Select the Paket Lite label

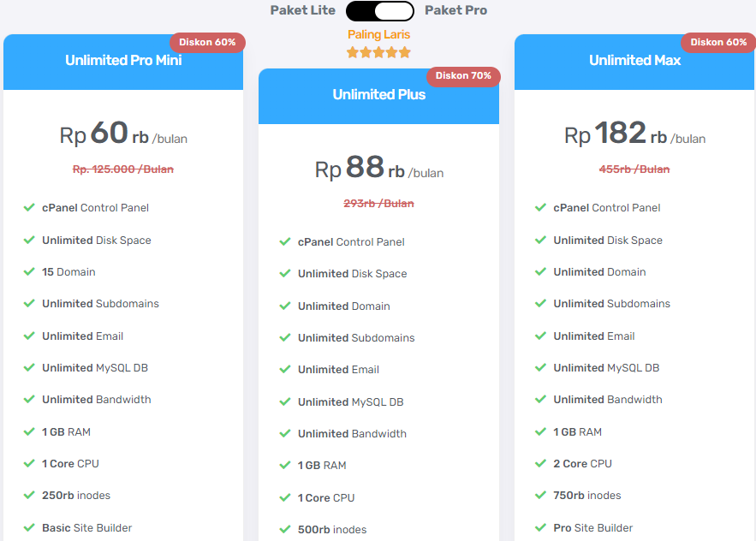(x=303, y=10)
